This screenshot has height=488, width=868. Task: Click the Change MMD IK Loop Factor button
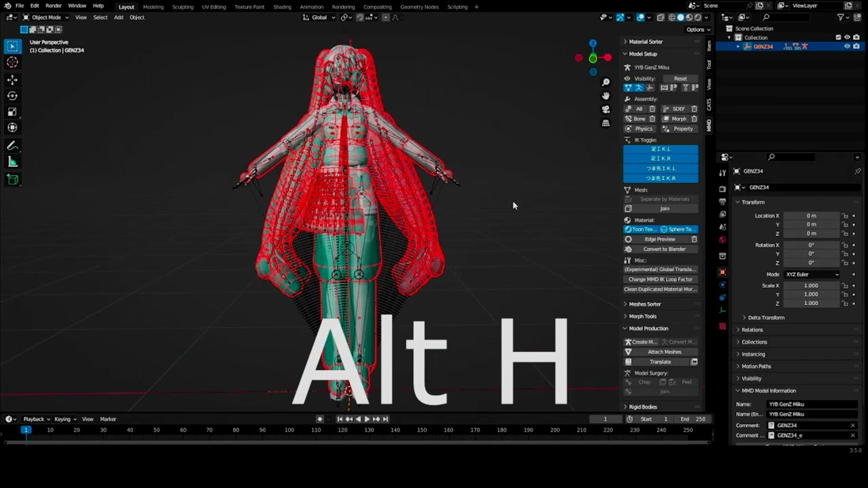click(660, 279)
